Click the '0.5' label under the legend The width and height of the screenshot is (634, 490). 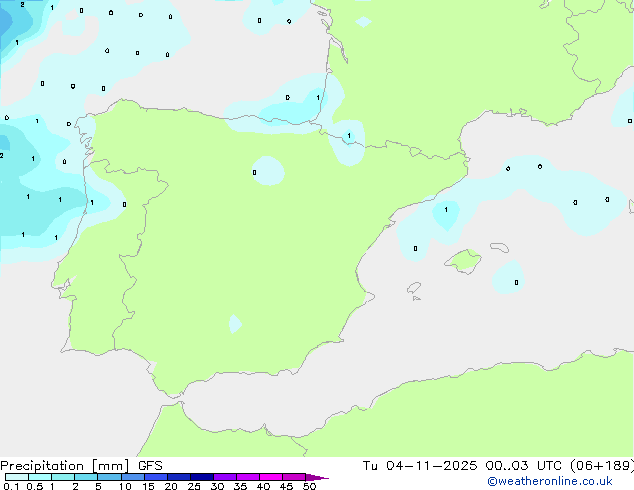[35, 486]
